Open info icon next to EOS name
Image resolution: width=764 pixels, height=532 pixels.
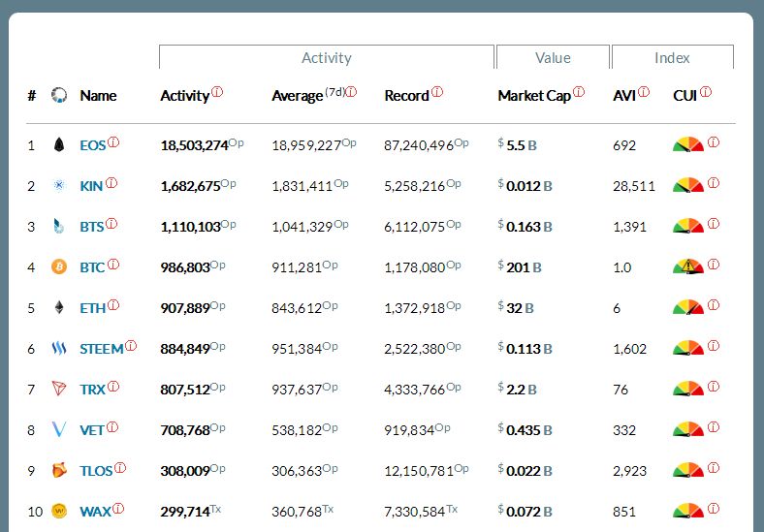113,141
